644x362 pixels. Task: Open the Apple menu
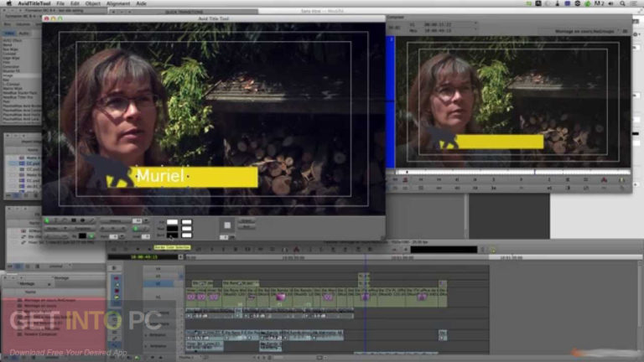8,3
